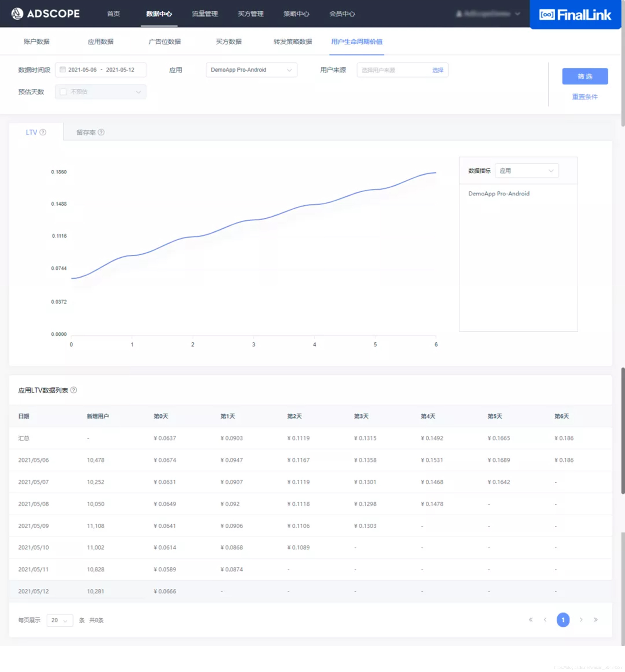This screenshot has height=672, width=625.
Task: Switch to the 留存率 tab
Action: pos(86,132)
